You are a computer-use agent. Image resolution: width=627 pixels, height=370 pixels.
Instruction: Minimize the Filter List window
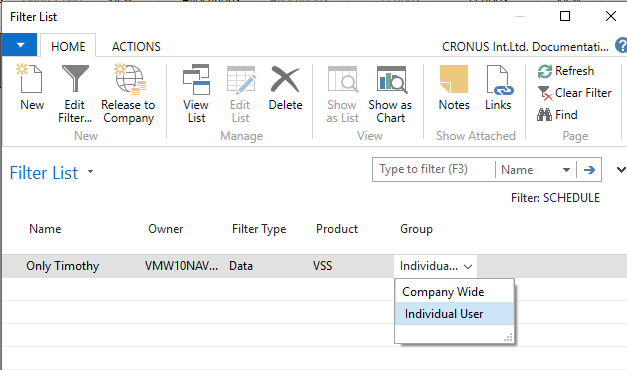tap(519, 16)
